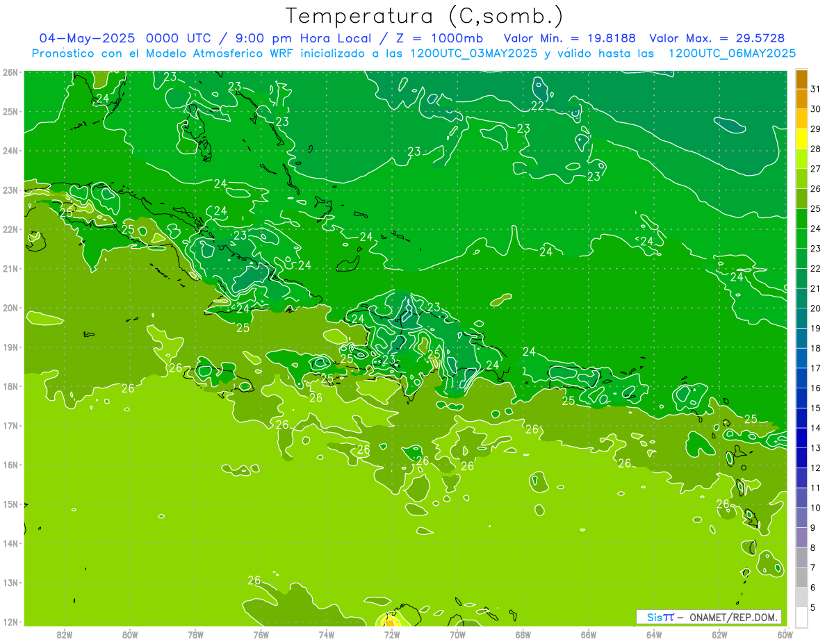The height and width of the screenshot is (644, 834).
Task: Click the dark orange swatch above legend value 31
Action: tap(801, 80)
